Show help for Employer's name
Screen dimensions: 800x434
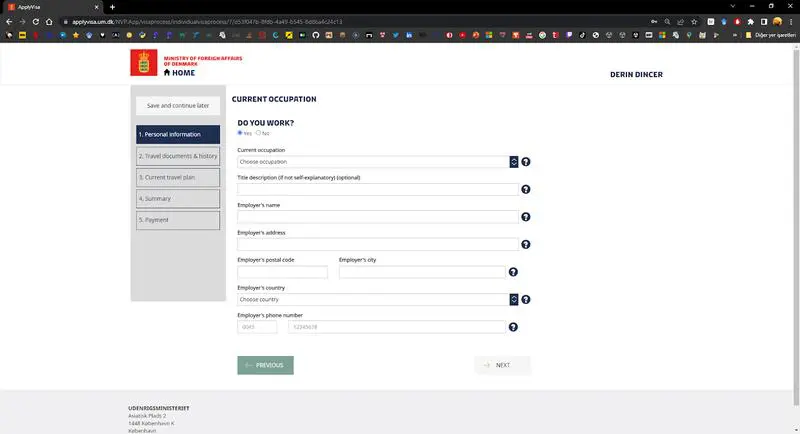tap(526, 217)
